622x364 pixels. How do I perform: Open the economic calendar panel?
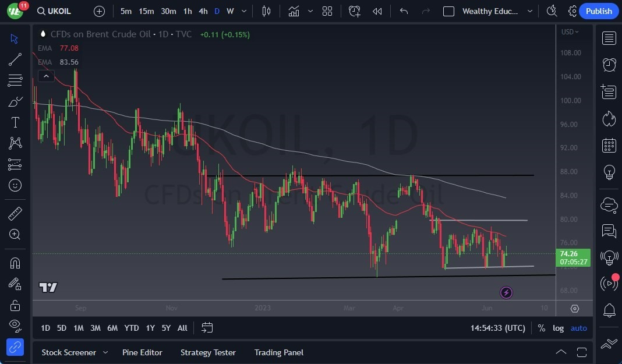click(x=609, y=146)
